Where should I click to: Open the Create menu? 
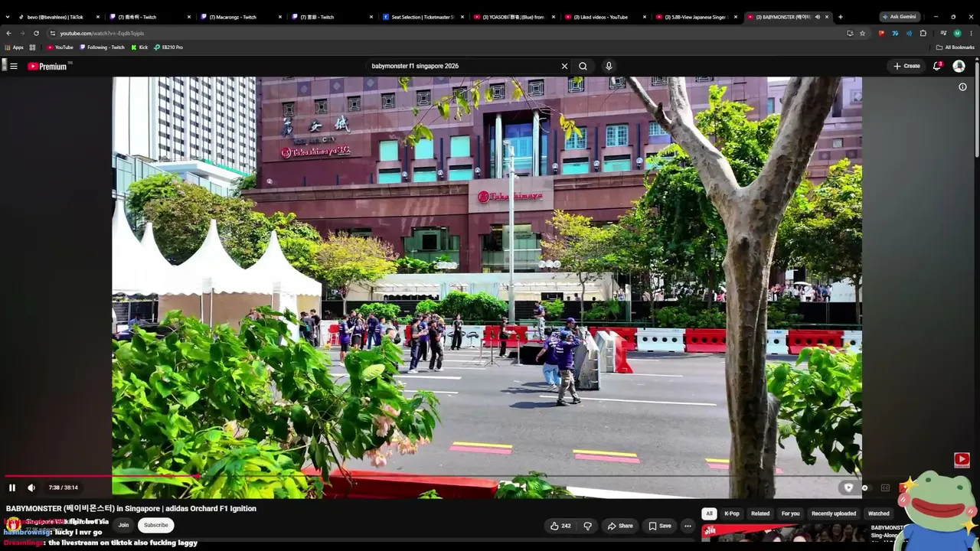click(906, 66)
